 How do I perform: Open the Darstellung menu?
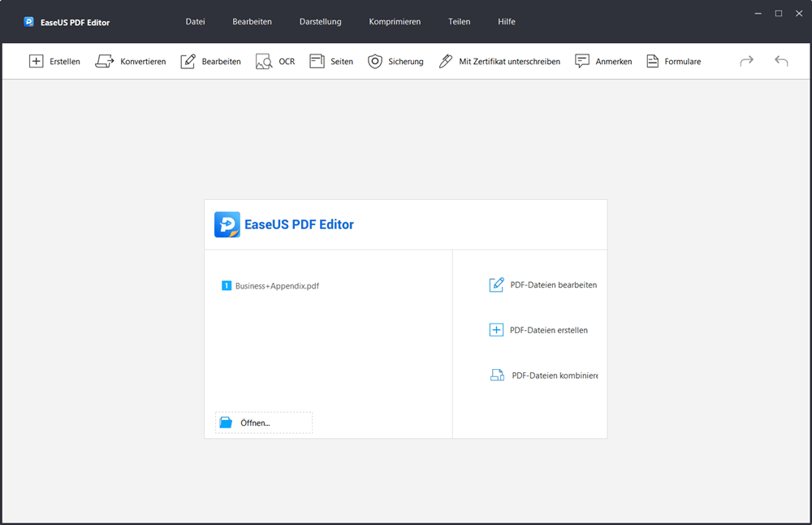point(320,22)
